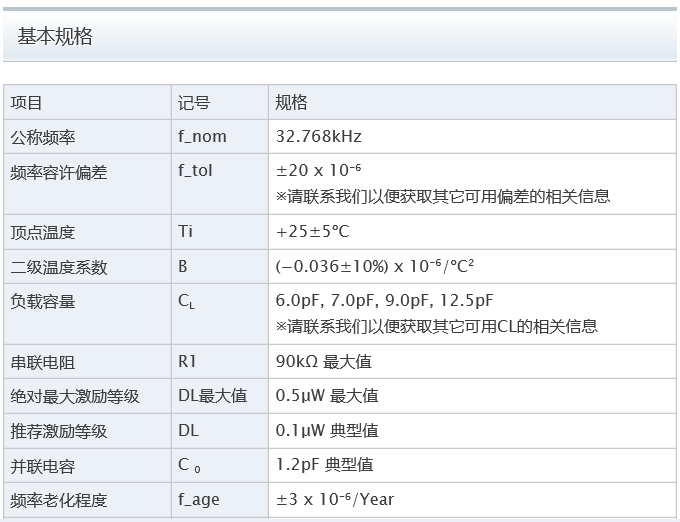680x522 pixels.
Task: Click the note about other available tolerances
Action: [442, 196]
